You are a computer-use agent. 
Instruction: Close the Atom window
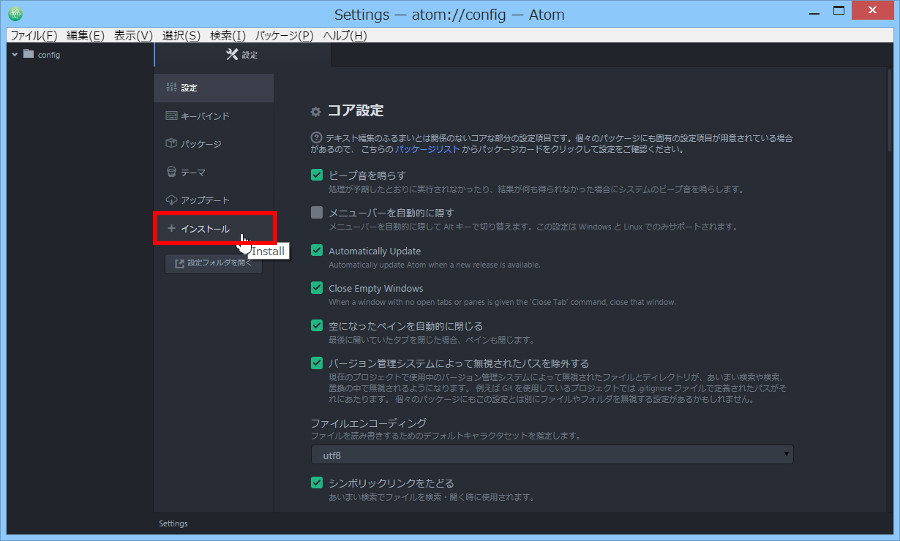(872, 10)
